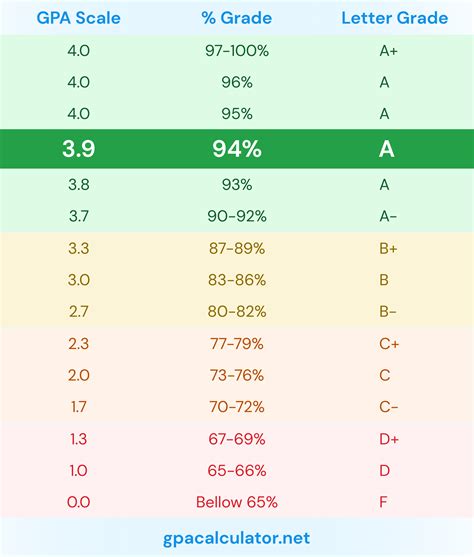Click the GPA Scale column header
The height and width of the screenshot is (557, 474).
click(x=79, y=18)
